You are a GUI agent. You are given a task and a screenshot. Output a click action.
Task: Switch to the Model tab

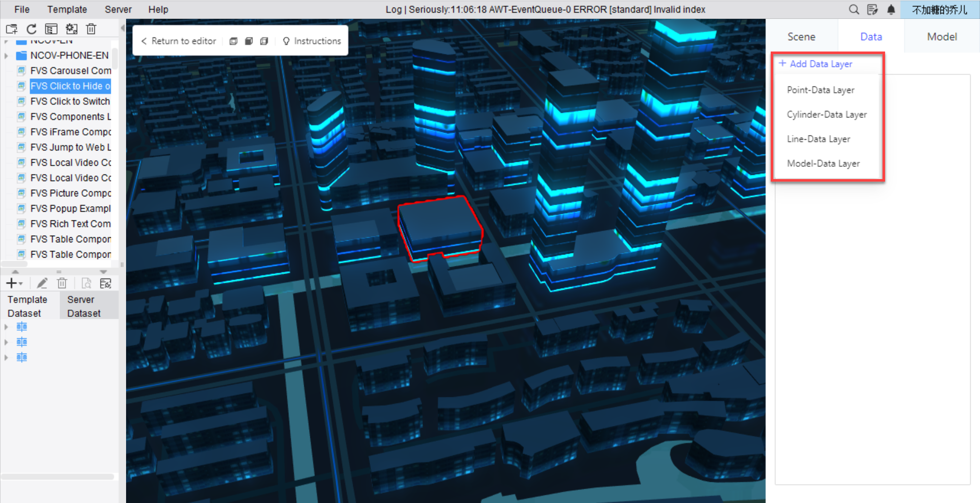tap(942, 36)
